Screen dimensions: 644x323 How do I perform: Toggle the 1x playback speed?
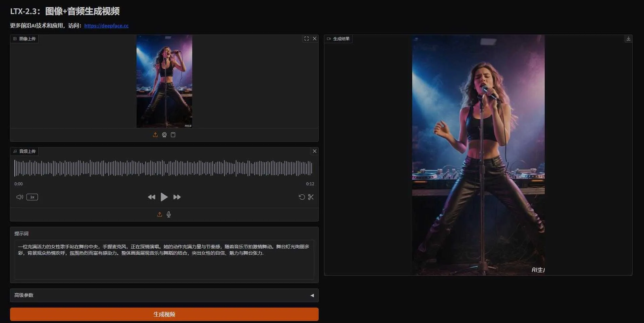click(x=32, y=197)
